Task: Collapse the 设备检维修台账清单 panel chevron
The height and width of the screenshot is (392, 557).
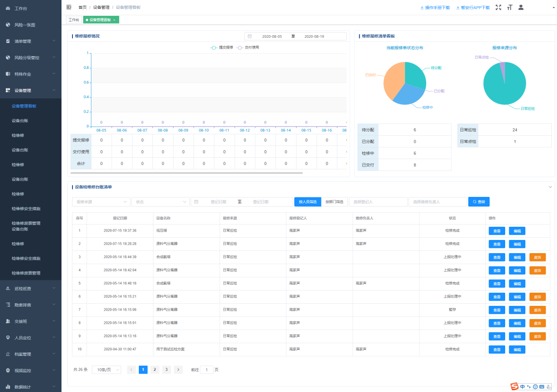Action: pyautogui.click(x=550, y=187)
